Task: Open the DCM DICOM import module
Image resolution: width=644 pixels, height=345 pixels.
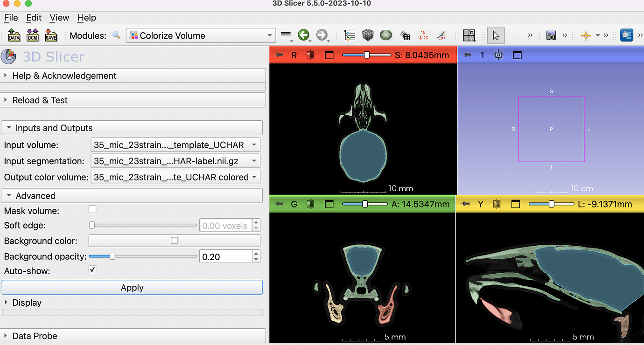Action: [32, 35]
